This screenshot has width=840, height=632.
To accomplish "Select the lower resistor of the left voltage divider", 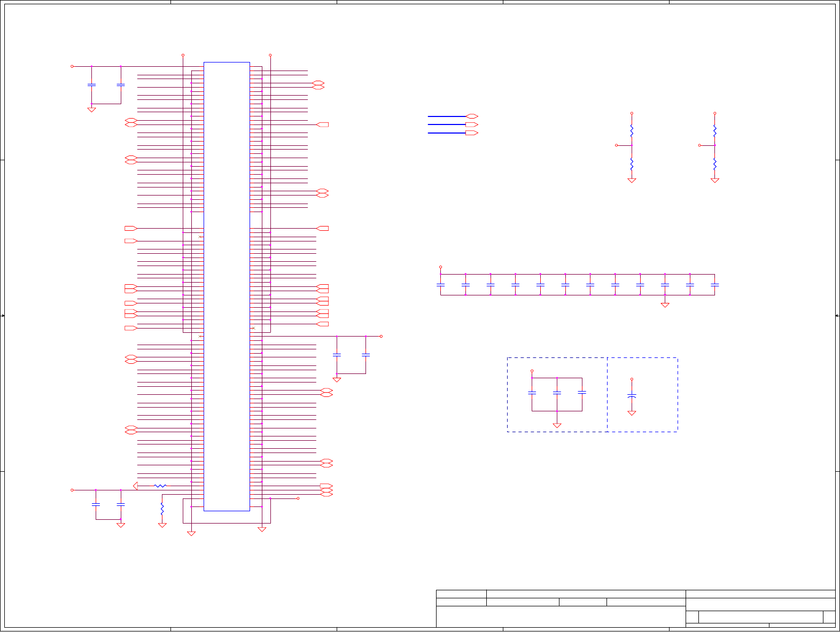I will pos(632,163).
